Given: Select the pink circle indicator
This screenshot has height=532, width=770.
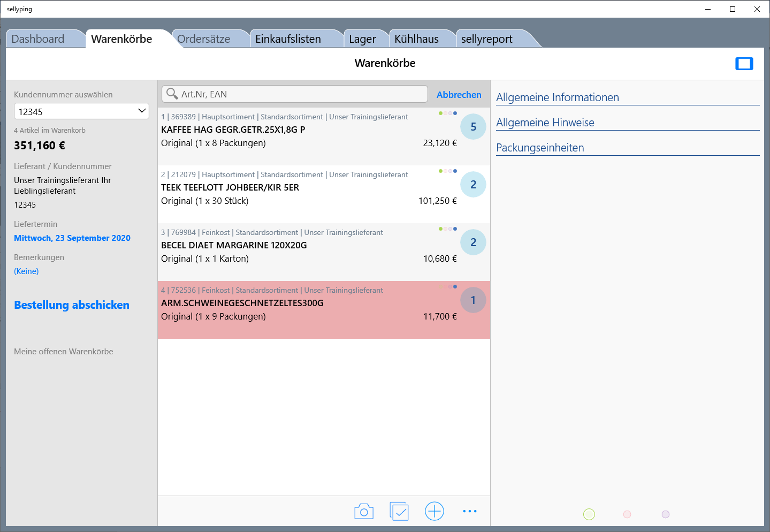Looking at the screenshot, I should [x=627, y=514].
